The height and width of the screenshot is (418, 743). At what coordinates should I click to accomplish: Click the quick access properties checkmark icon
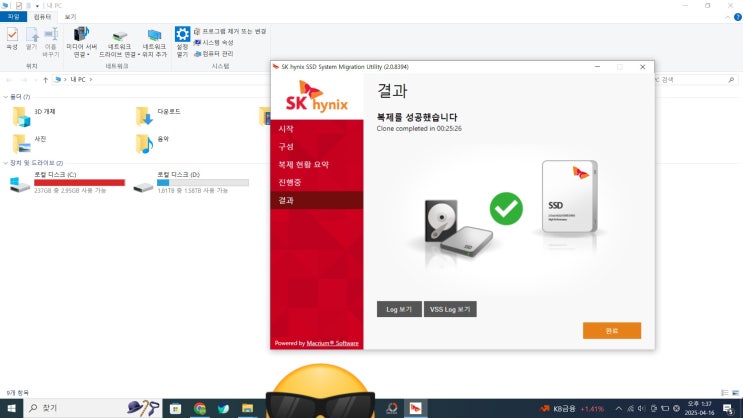18,5
